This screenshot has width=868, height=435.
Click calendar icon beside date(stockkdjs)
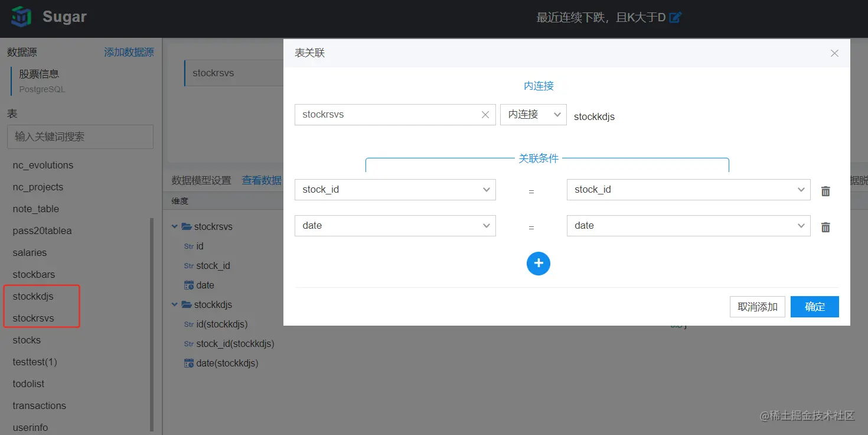click(x=189, y=363)
